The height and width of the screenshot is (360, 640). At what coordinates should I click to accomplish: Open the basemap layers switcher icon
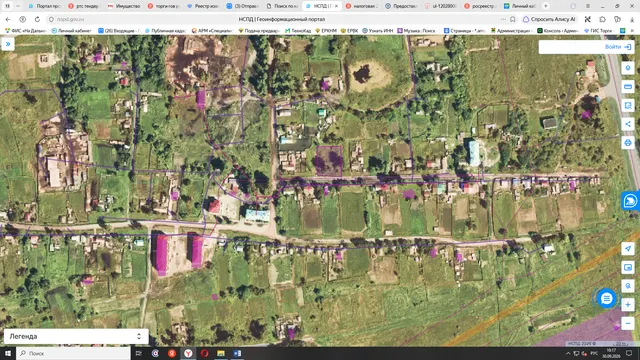(x=628, y=267)
